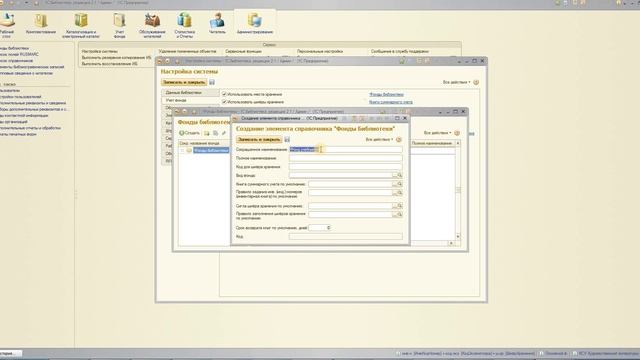Open Каталогизация и электронный каталог section
The width and height of the screenshot is (640, 360).
(80, 25)
